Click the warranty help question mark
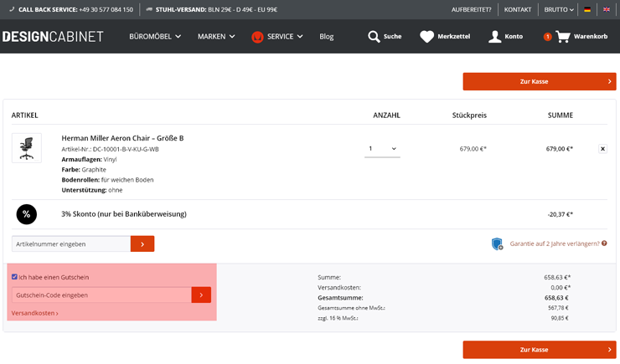Image resolution: width=620 pixels, height=364 pixels. (x=604, y=244)
